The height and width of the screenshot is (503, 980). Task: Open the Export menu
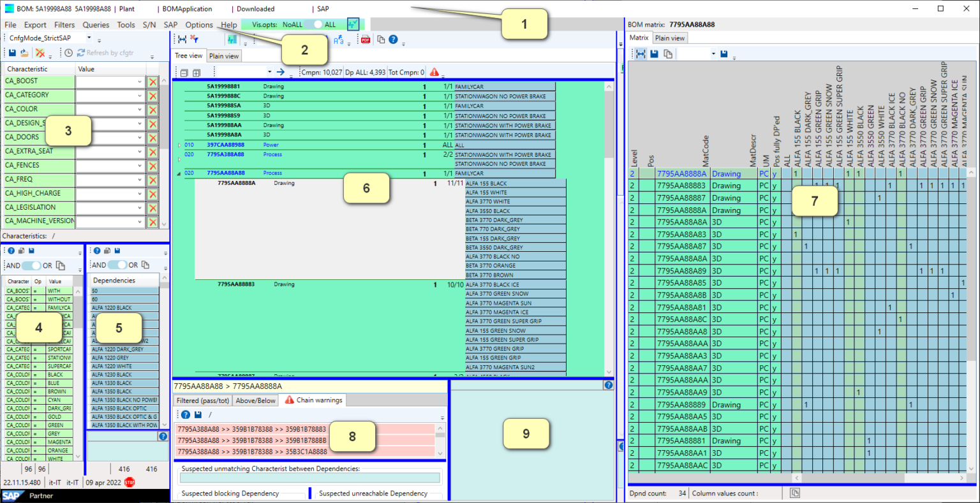(x=35, y=25)
